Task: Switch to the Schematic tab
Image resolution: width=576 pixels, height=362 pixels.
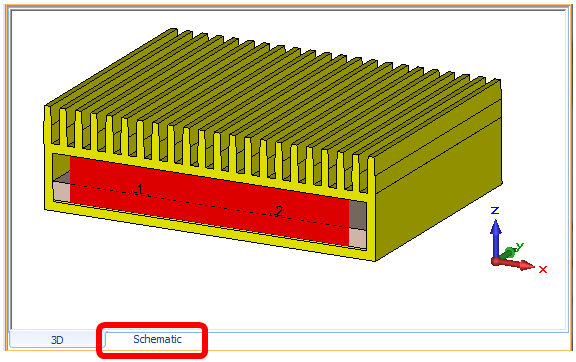Action: 157,339
